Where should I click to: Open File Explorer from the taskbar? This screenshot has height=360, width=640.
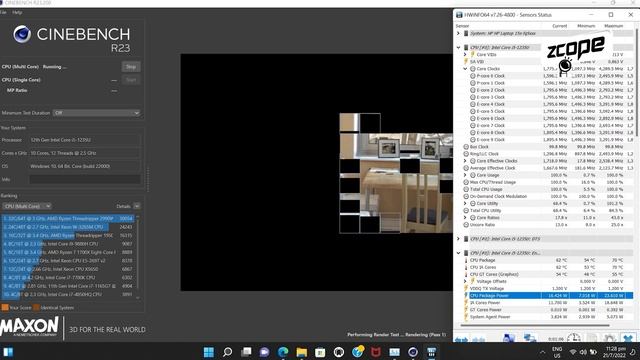[302, 352]
